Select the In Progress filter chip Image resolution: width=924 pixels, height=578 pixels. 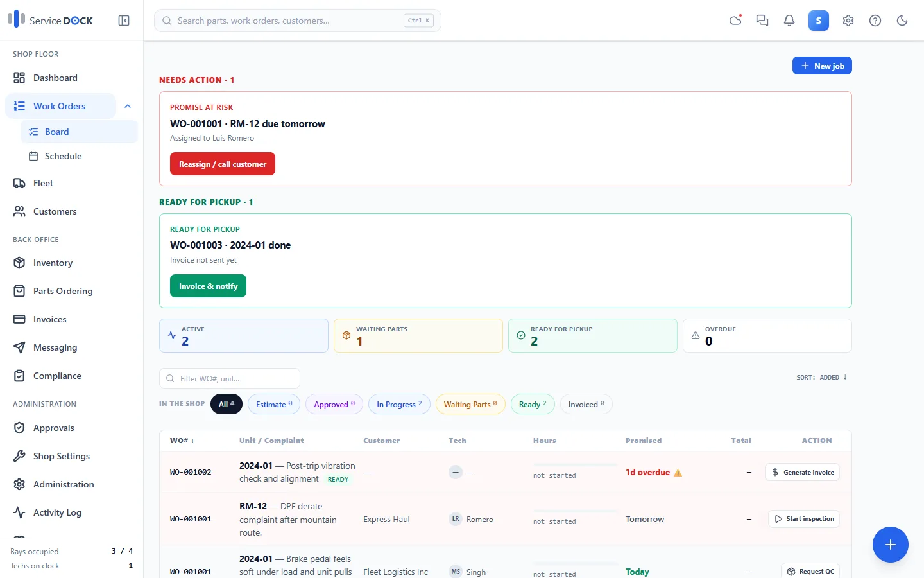click(x=399, y=404)
